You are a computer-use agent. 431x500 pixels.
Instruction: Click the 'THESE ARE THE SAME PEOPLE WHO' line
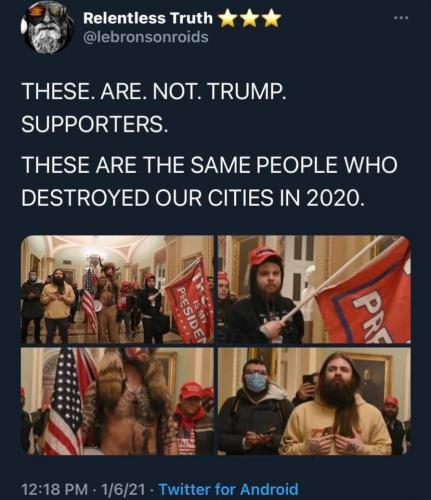[x=210, y=165]
